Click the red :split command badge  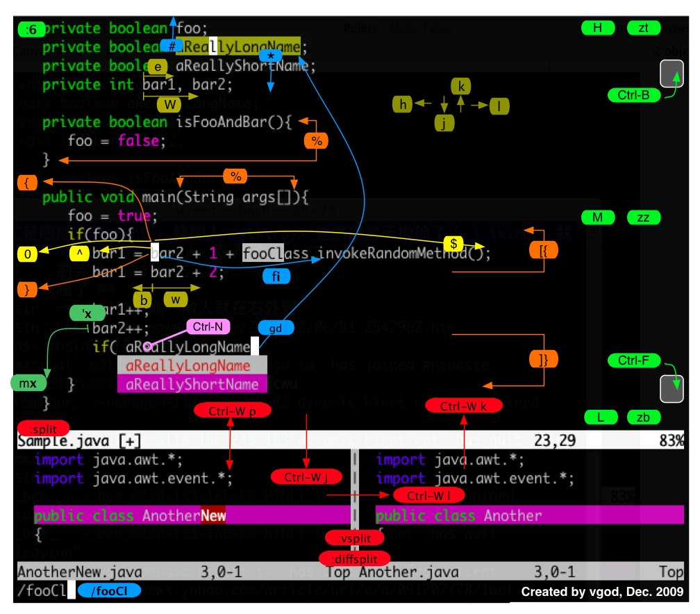(x=43, y=429)
